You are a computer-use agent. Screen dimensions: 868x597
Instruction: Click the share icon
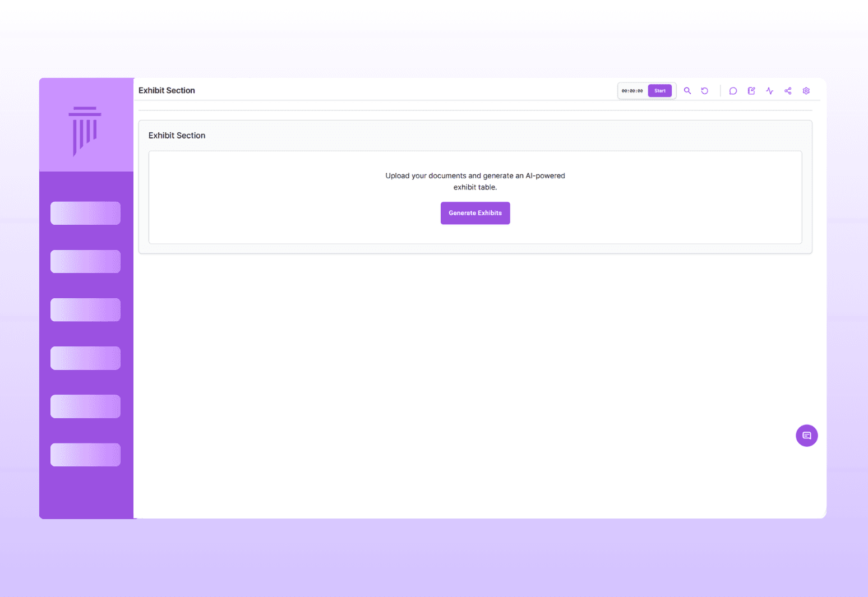click(x=788, y=91)
